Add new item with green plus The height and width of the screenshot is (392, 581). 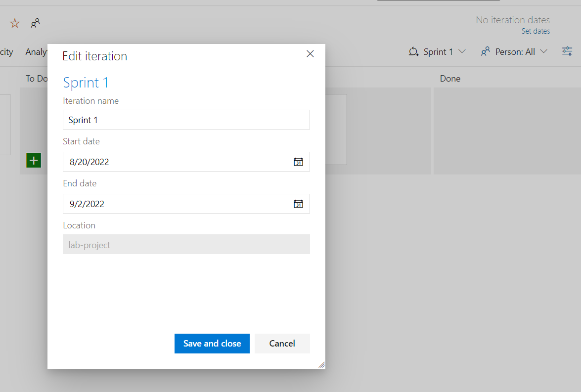point(34,161)
